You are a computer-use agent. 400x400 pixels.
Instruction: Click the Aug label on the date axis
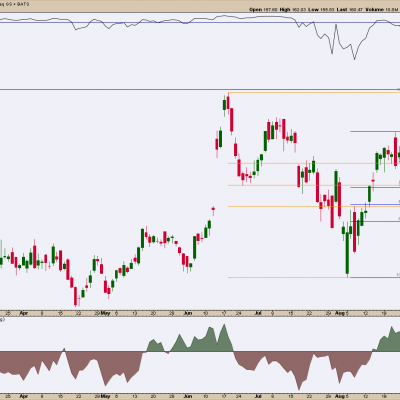pos(340,313)
